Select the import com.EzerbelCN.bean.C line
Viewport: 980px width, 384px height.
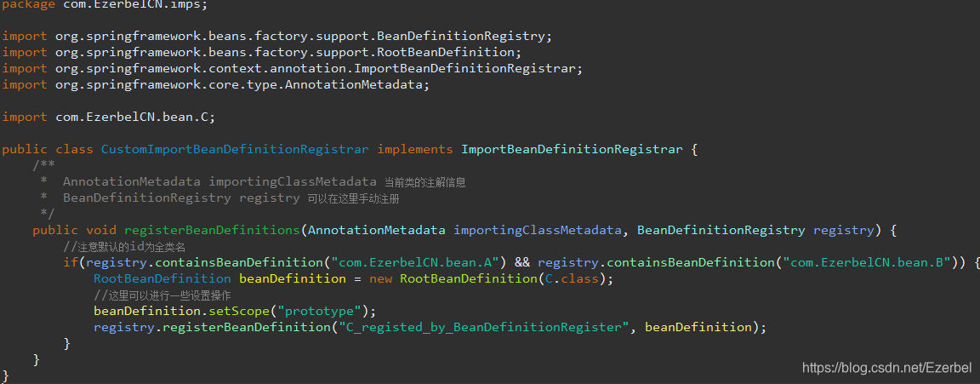pyautogui.click(x=109, y=117)
